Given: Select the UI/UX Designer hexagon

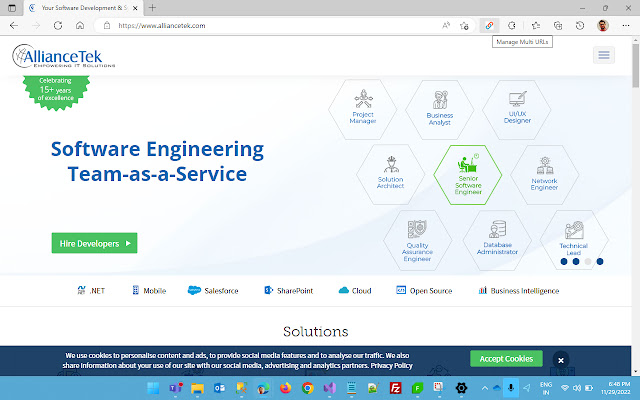Looking at the screenshot, I should tap(517, 109).
